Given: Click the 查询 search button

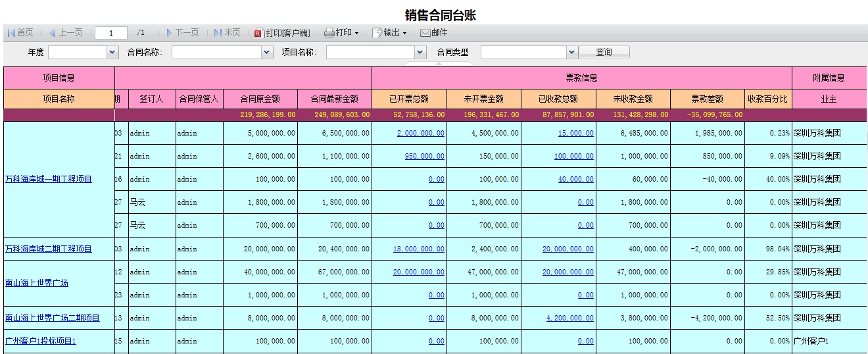Looking at the screenshot, I should tap(604, 52).
